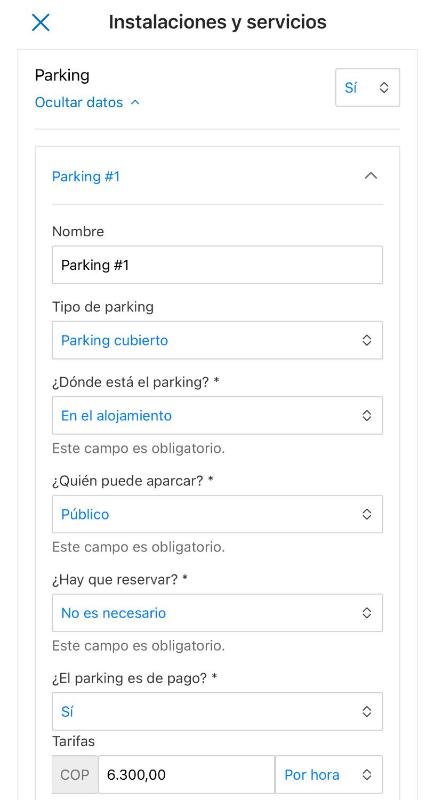Click the arrows icon on No es necesario

(367, 613)
